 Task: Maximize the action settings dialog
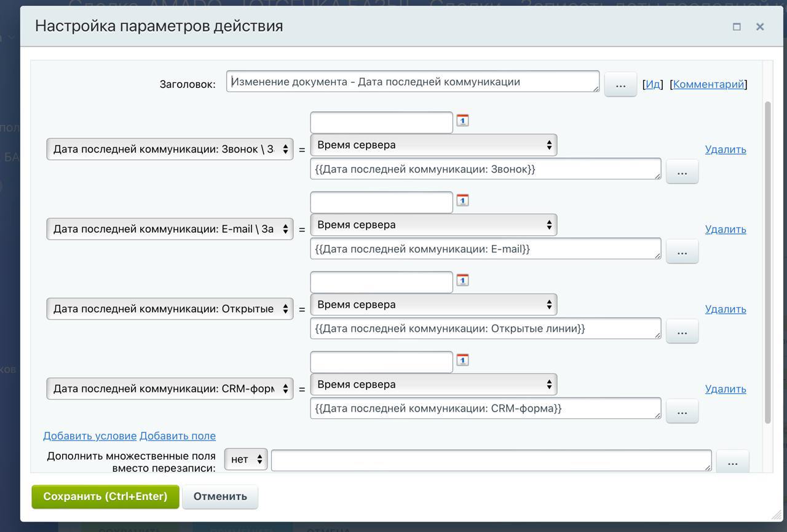(x=737, y=26)
